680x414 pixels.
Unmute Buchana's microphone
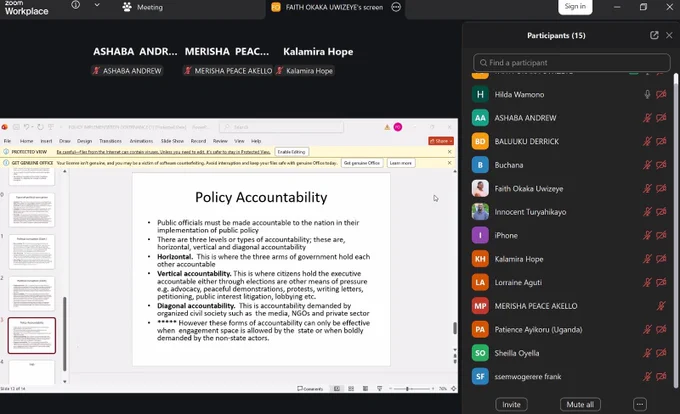(647, 165)
